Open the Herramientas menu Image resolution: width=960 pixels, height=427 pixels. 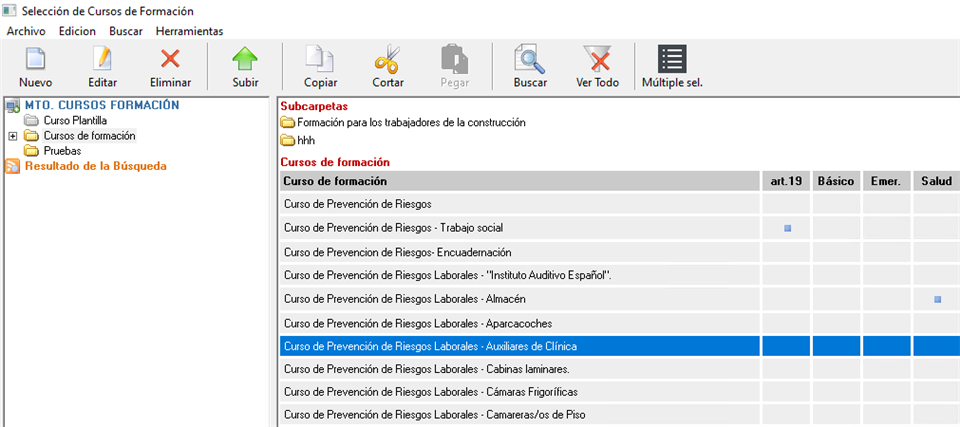[189, 31]
